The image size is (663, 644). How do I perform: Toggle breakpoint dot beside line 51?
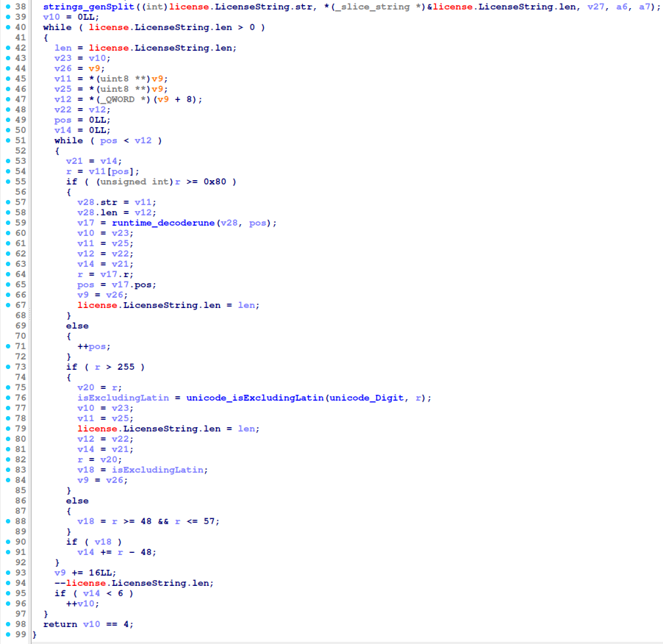click(7, 140)
